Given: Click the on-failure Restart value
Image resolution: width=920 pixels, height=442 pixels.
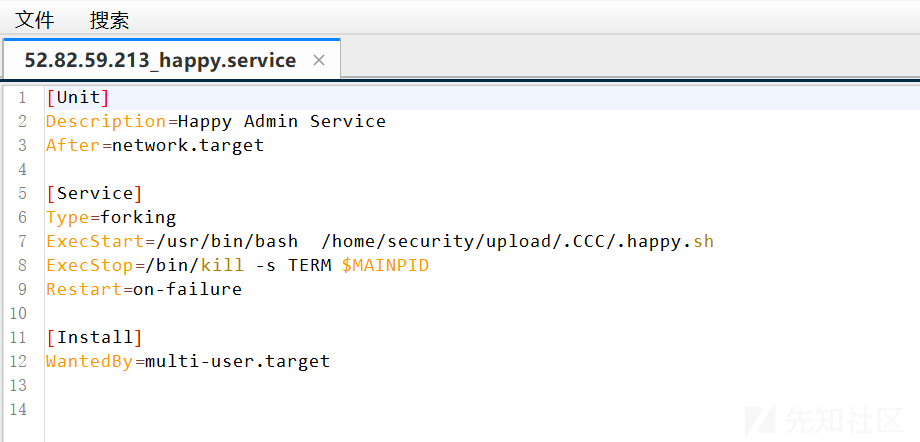Looking at the screenshot, I should coord(188,289).
